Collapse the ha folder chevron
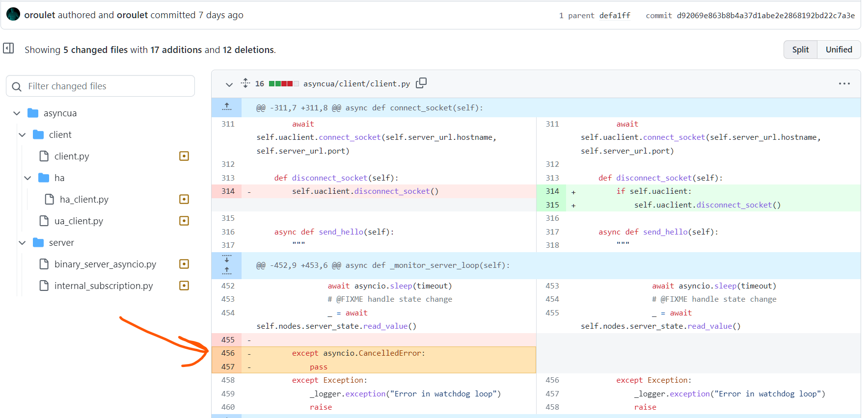The image size is (868, 418). tap(27, 178)
